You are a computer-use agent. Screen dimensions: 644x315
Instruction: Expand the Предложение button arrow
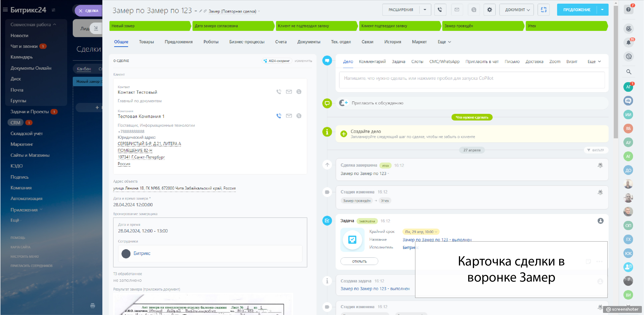[602, 10]
